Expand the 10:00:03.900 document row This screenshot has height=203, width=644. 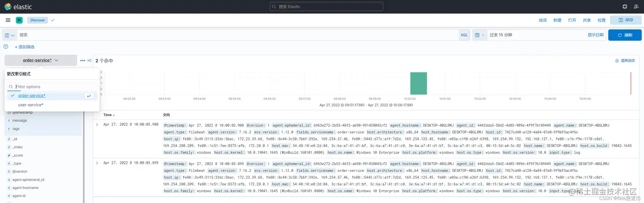[x=97, y=125]
